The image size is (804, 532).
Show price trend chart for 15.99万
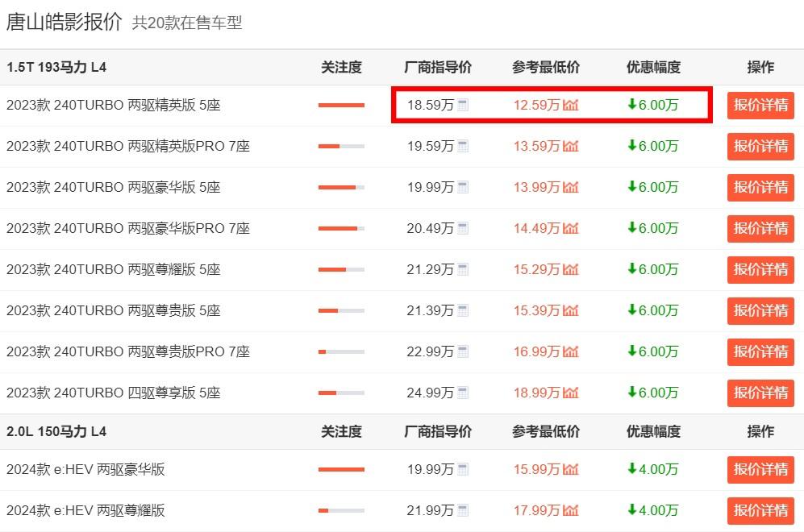coord(570,469)
